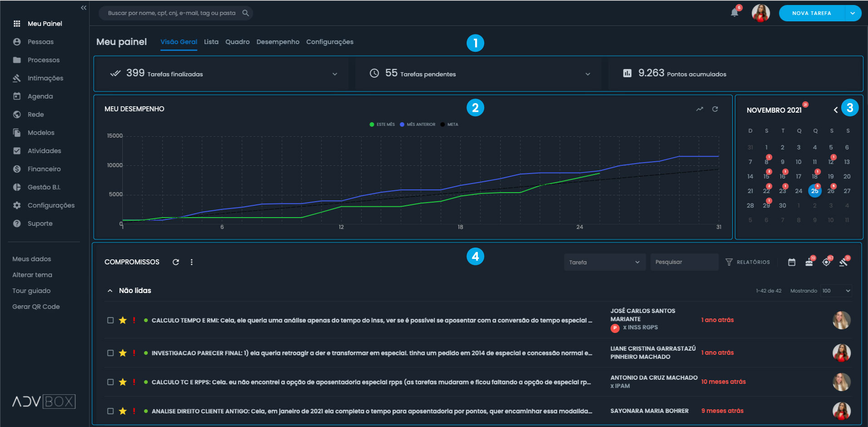Open the trend line view in Meu Desempenho
The image size is (868, 427).
click(x=699, y=109)
